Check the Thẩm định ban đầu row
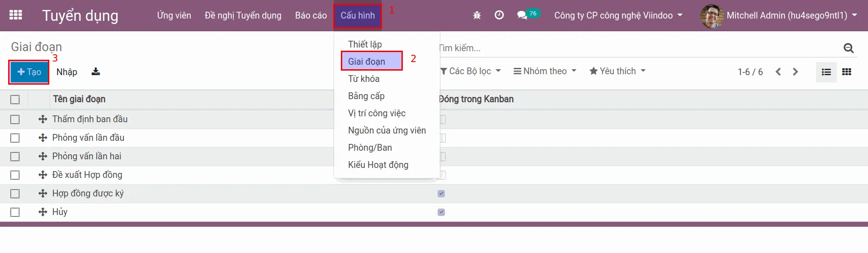 click(15, 119)
